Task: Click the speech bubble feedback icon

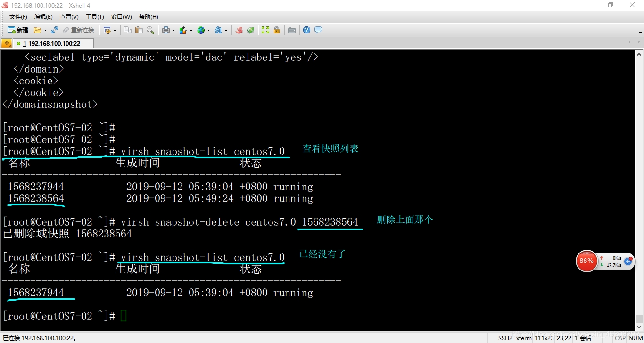Action: point(318,30)
